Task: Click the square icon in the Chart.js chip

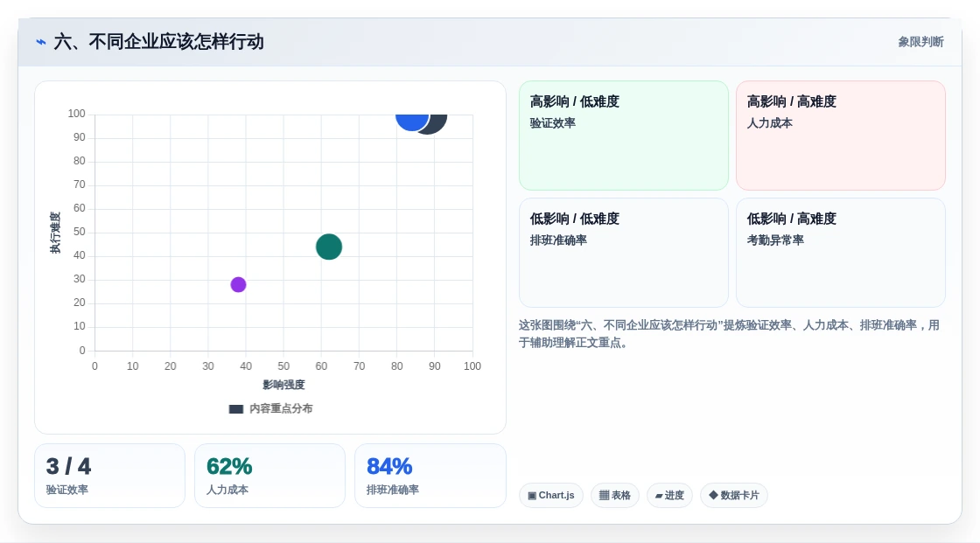Action: [x=532, y=496]
